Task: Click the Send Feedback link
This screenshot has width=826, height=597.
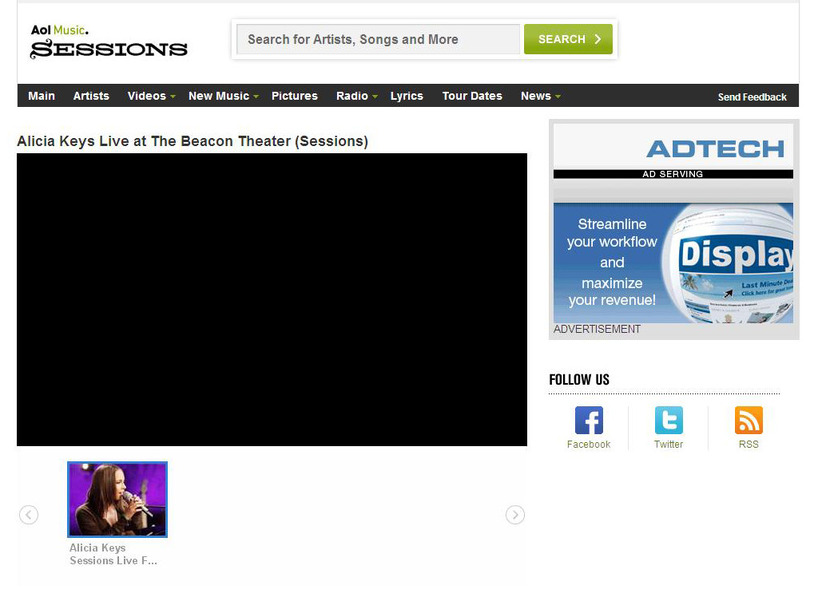Action: click(x=752, y=97)
